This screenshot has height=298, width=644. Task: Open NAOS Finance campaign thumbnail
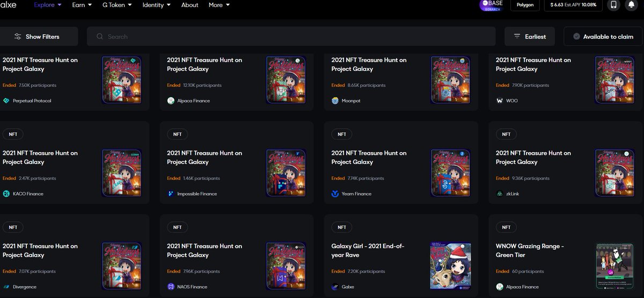(286, 266)
